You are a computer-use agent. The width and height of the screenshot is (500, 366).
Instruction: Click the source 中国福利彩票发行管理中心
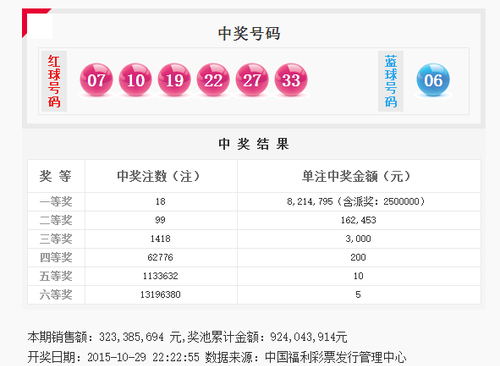point(335,358)
